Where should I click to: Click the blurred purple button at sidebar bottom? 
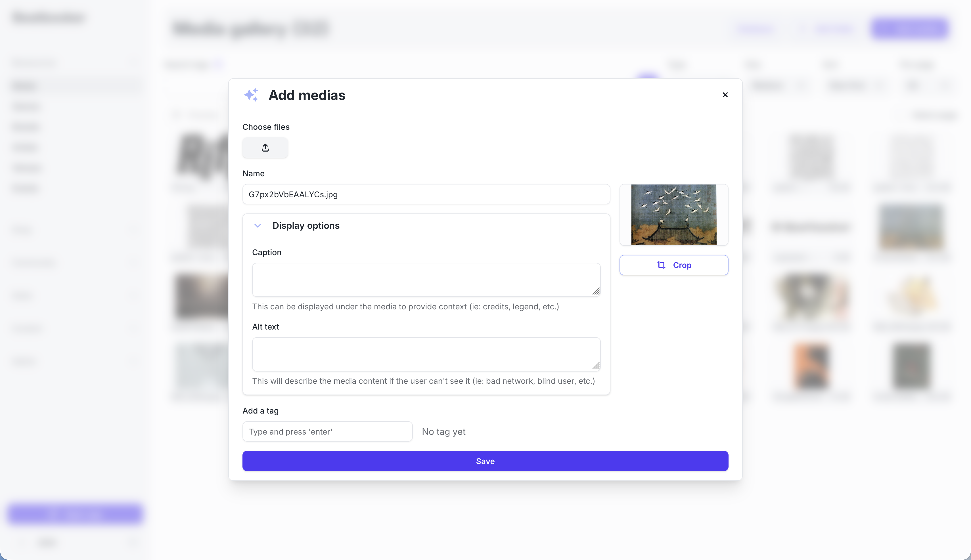coord(75,514)
